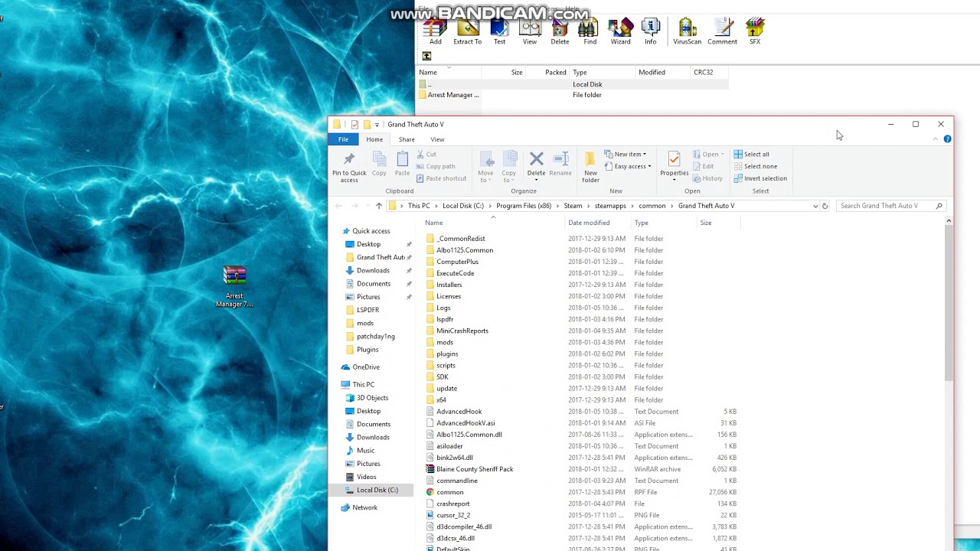Navigate up to the parent folder in Explorer
980x551 pixels.
[x=378, y=206]
